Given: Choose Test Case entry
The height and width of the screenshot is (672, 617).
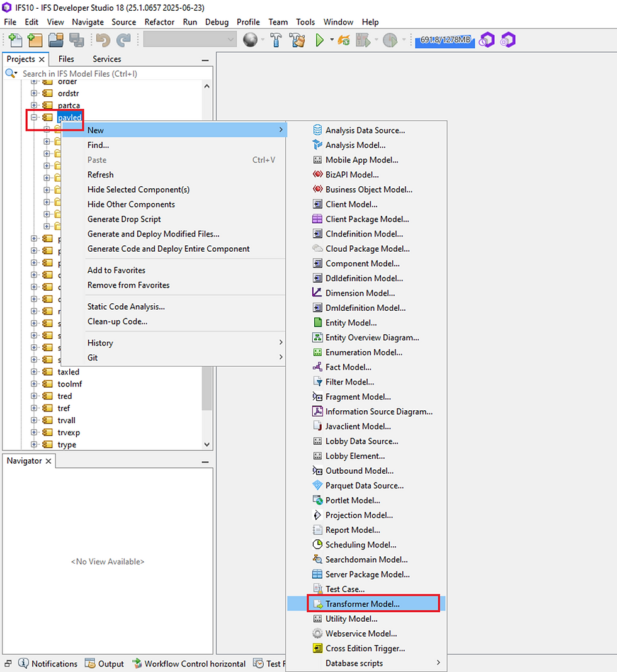Looking at the screenshot, I should (x=366, y=590).
